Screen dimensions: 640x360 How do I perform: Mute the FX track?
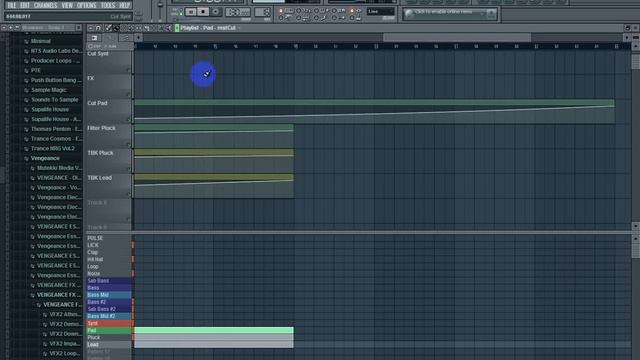pos(128,95)
